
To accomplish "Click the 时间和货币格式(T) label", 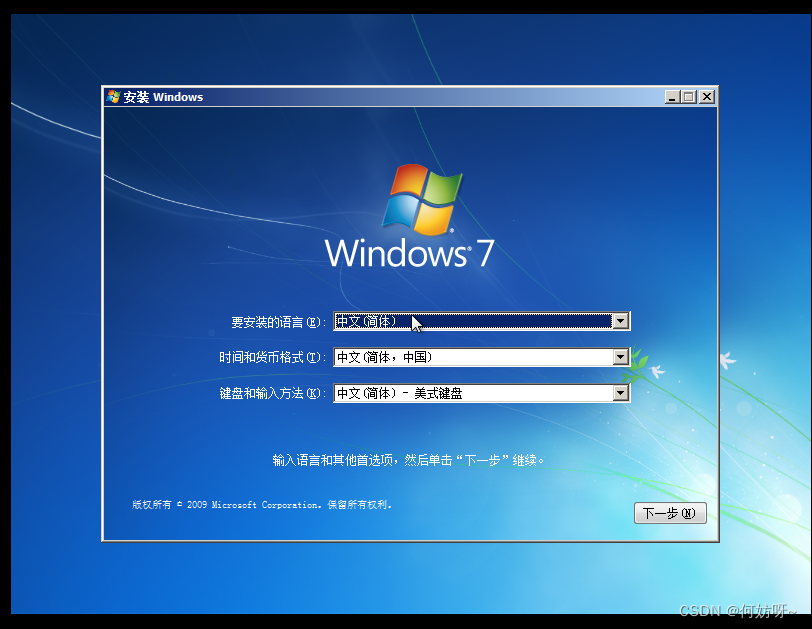I will [272, 357].
